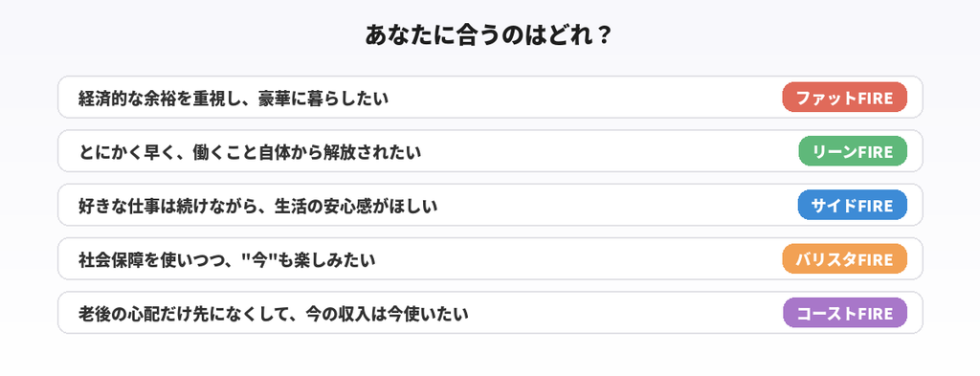Click the あなたに合うのはどれ？ heading
This screenshot has height=376, width=980.
489,35
